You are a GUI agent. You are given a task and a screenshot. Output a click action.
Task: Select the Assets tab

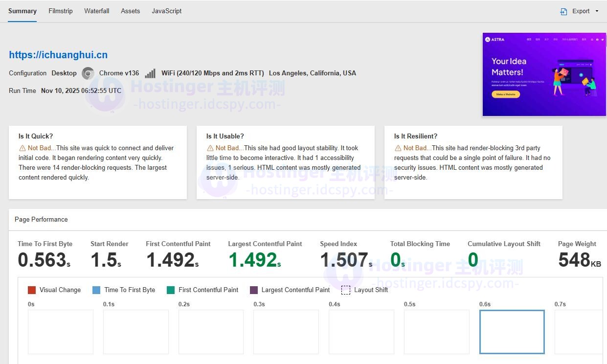pyautogui.click(x=131, y=11)
